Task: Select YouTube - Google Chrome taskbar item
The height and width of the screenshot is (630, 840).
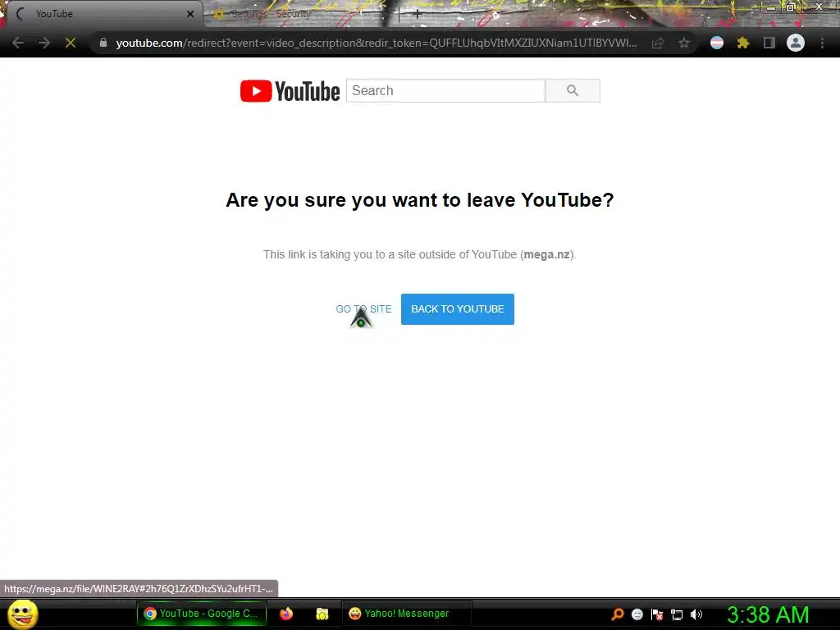Action: point(202,614)
